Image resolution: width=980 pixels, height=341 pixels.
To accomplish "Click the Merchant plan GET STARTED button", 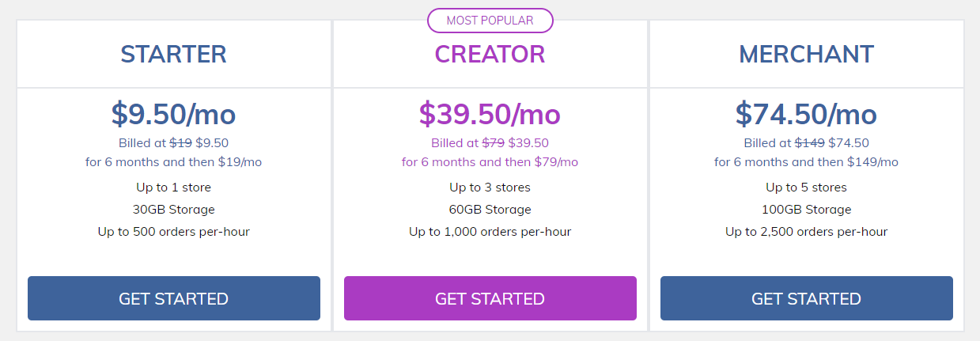I will (807, 298).
